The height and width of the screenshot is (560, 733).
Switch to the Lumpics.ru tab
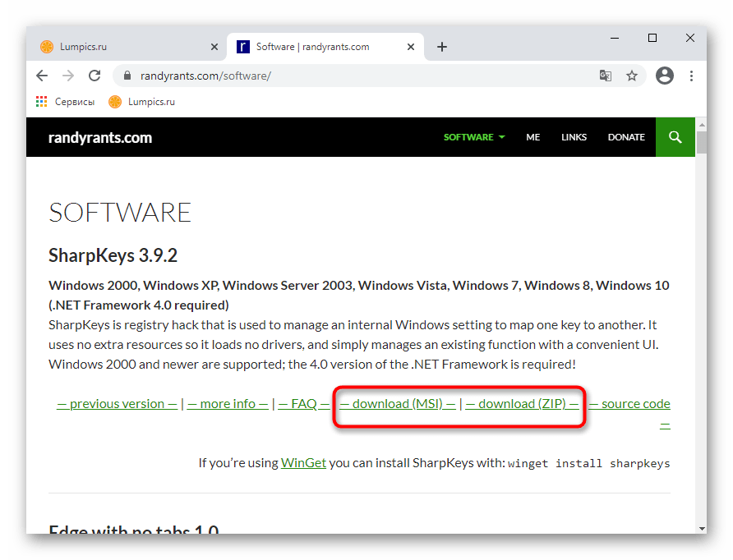click(128, 47)
